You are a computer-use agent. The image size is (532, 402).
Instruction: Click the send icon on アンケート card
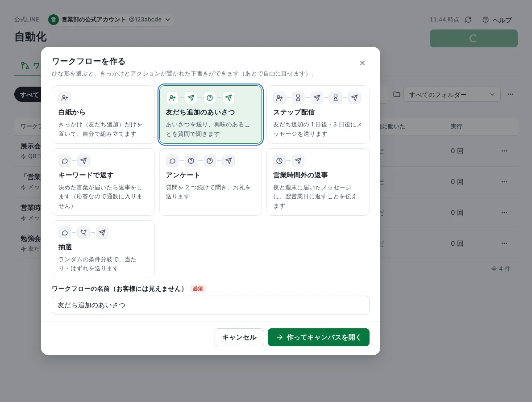(x=229, y=161)
